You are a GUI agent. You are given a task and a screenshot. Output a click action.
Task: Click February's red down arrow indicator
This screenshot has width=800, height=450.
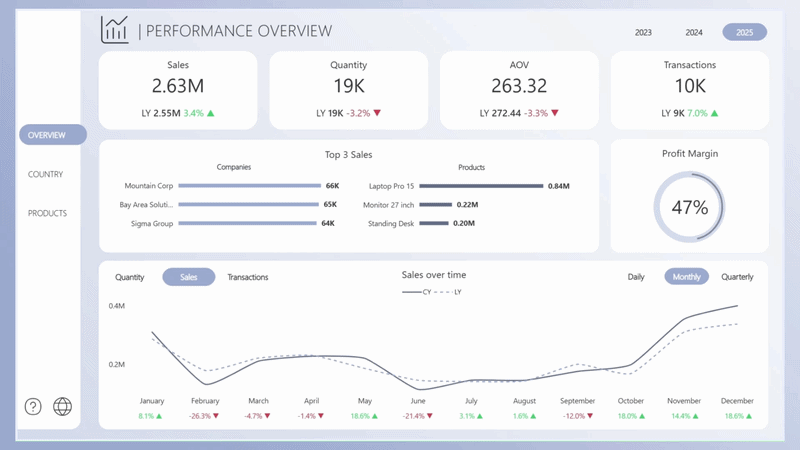pyautogui.click(x=216, y=416)
